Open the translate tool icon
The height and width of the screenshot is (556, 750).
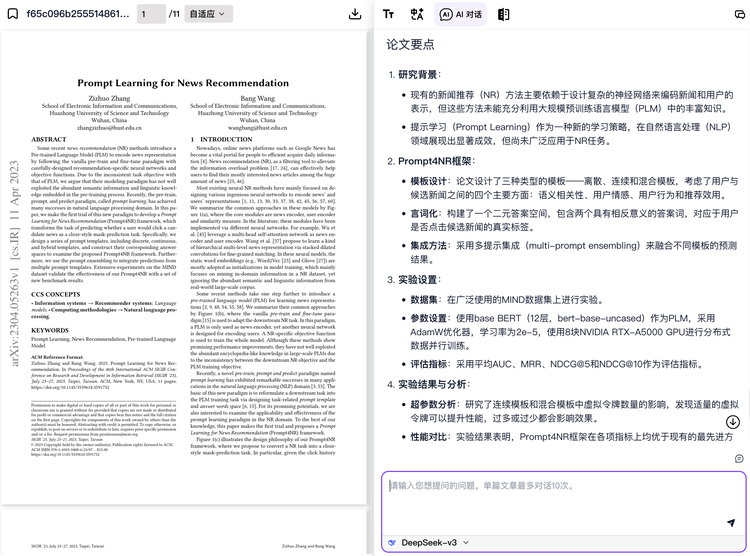tap(417, 14)
